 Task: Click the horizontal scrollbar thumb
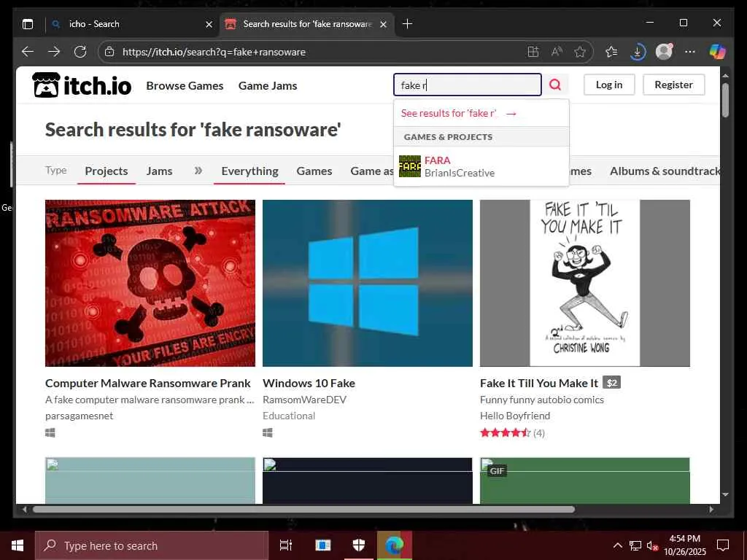tap(303, 509)
